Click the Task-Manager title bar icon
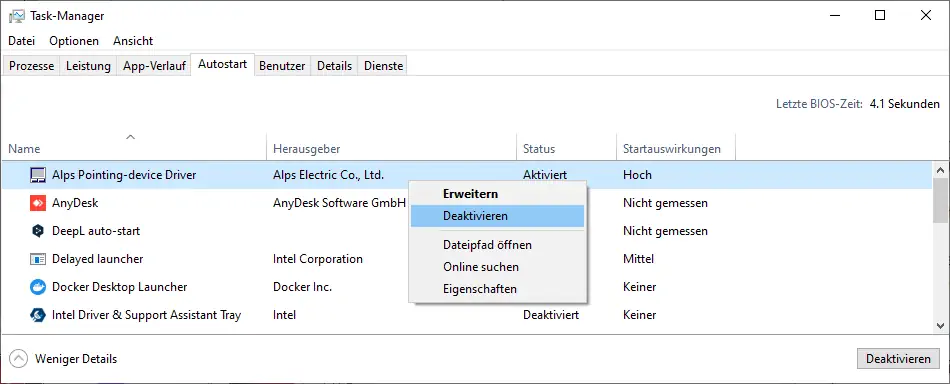This screenshot has width=950, height=384. click(17, 16)
